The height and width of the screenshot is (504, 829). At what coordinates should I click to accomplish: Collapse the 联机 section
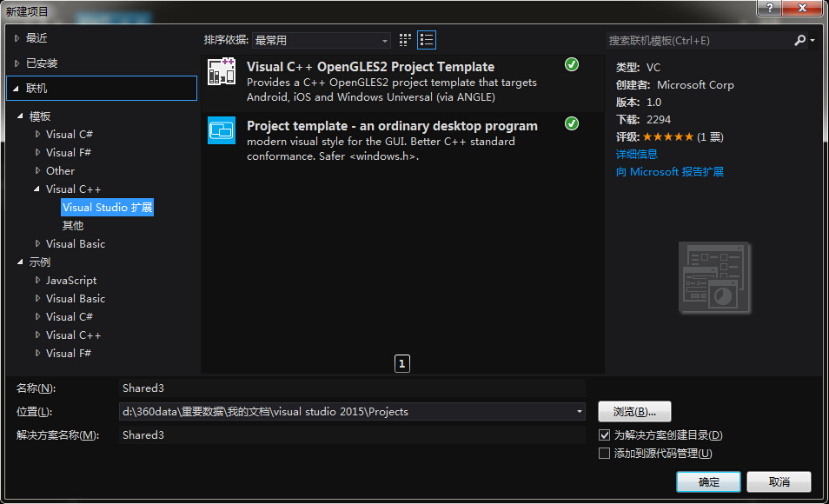pyautogui.click(x=16, y=89)
